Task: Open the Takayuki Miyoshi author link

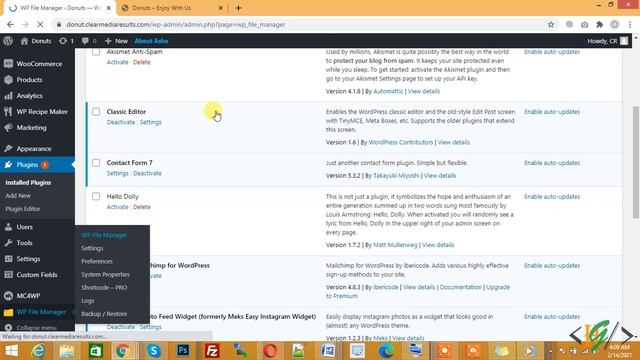Action: pyautogui.click(x=396, y=176)
